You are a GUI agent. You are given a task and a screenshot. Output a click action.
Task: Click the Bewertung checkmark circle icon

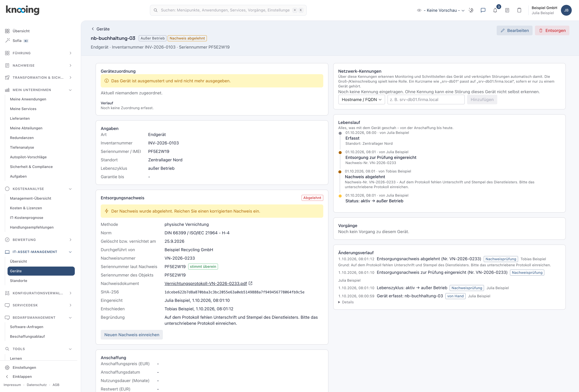click(x=7, y=240)
